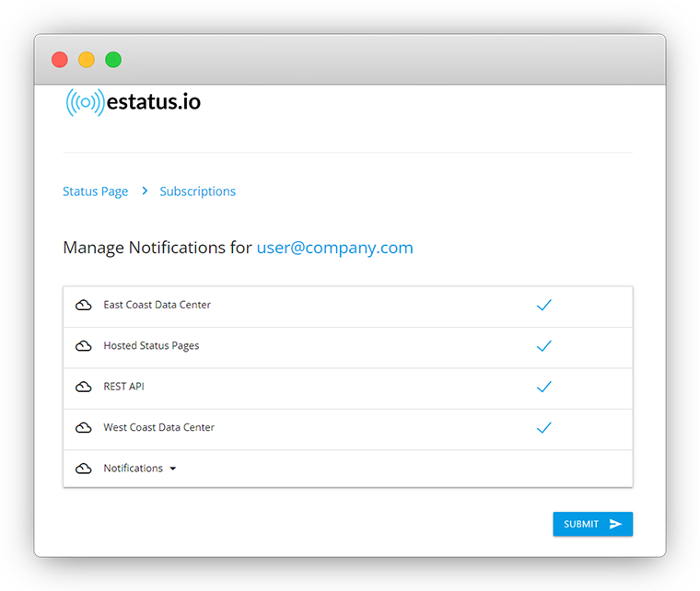Click the cloud icon beside Notifications
The image size is (700, 591).
tap(84, 469)
